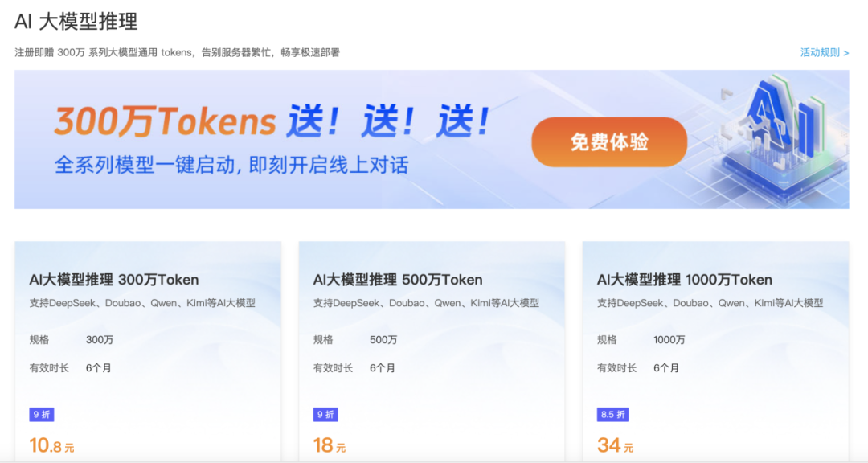Image resolution: width=868 pixels, height=463 pixels.
Task: Click the 9 折 badge in the 500万Token card
Action: (325, 414)
